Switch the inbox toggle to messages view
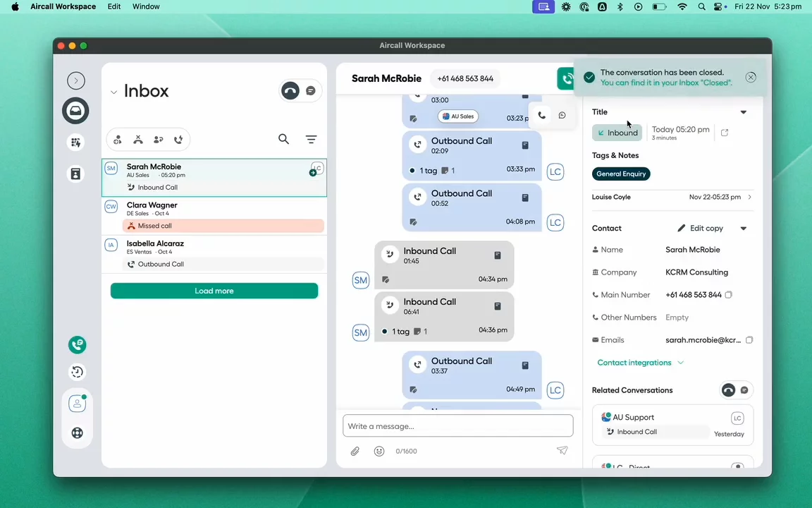The image size is (812, 508). pos(311,91)
